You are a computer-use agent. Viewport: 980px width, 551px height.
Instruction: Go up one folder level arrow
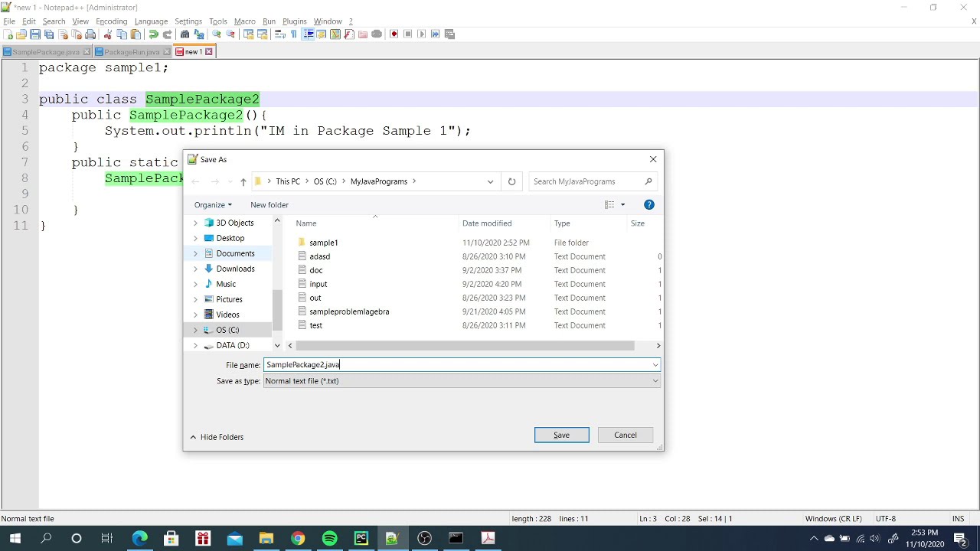tap(243, 181)
